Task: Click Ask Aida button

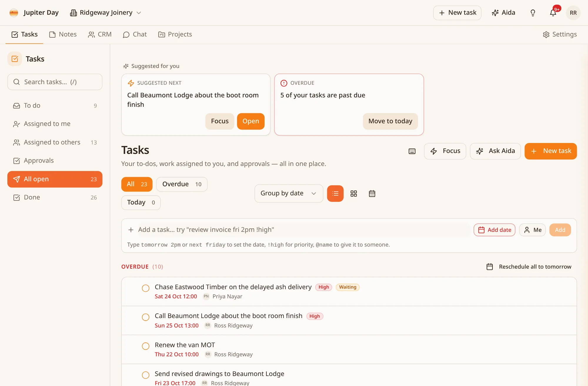Action: pos(495,151)
